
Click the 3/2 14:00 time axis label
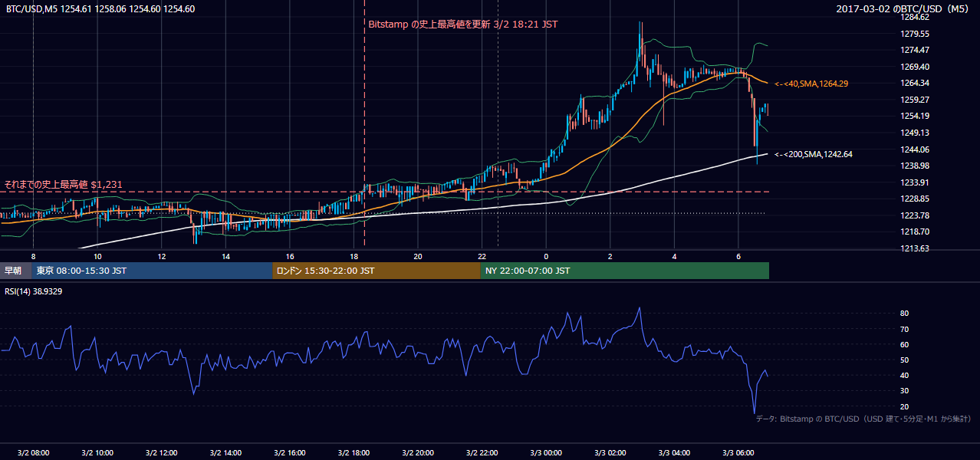click(x=226, y=452)
